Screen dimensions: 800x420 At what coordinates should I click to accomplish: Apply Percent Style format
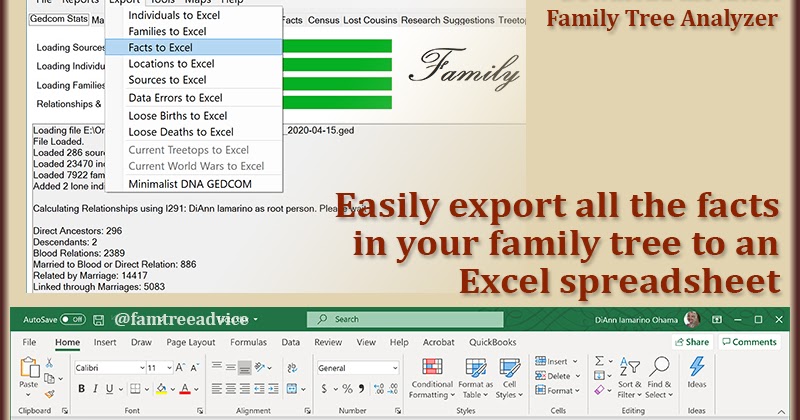347,389
